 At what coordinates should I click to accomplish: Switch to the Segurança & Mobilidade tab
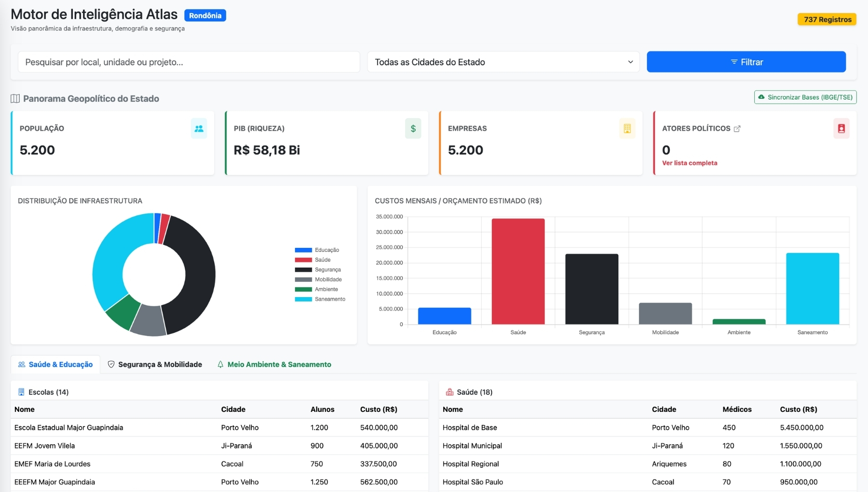155,365
